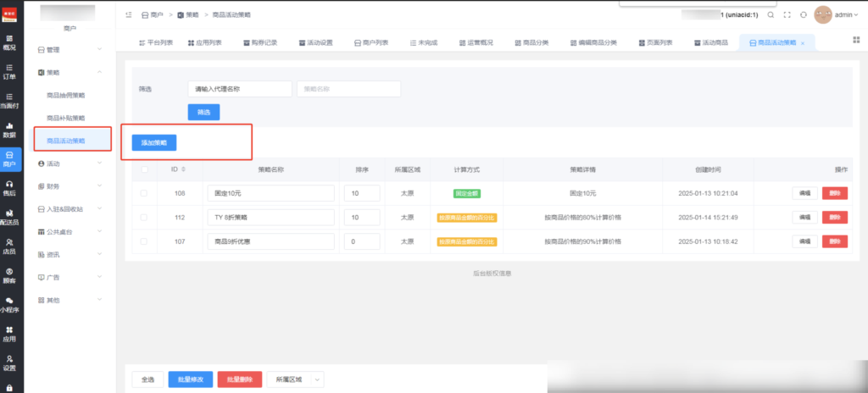
Task: Switch to the 商户列表 tab
Action: [371, 42]
